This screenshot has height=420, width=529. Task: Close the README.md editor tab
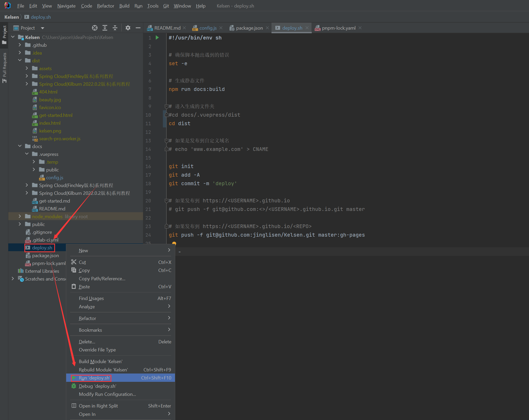point(184,28)
